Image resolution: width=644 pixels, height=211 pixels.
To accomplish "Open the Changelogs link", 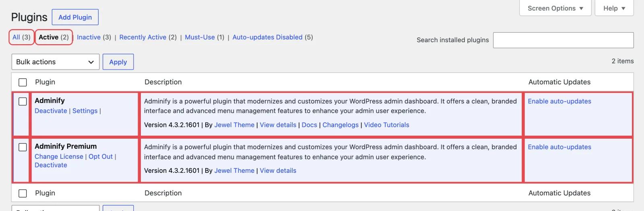I will pos(341,125).
